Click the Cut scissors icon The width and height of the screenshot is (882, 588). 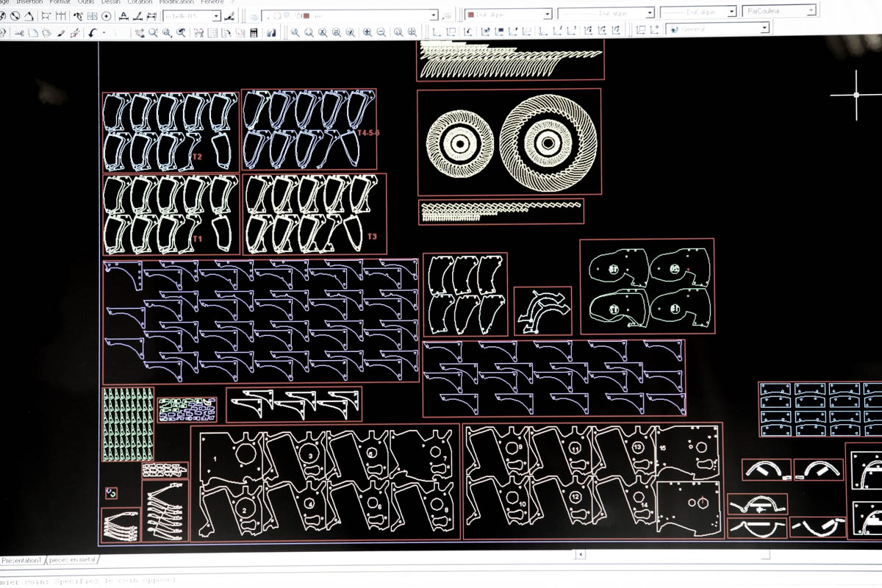(20, 33)
